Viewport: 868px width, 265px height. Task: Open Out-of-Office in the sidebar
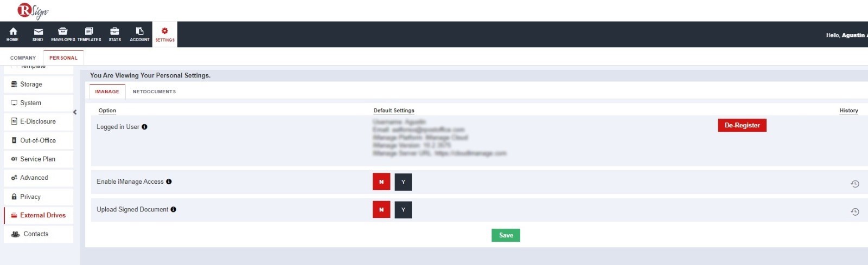(x=38, y=140)
